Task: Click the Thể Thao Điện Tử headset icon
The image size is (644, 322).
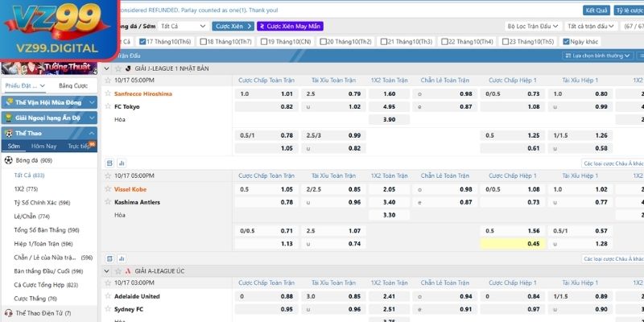Action: point(8,313)
